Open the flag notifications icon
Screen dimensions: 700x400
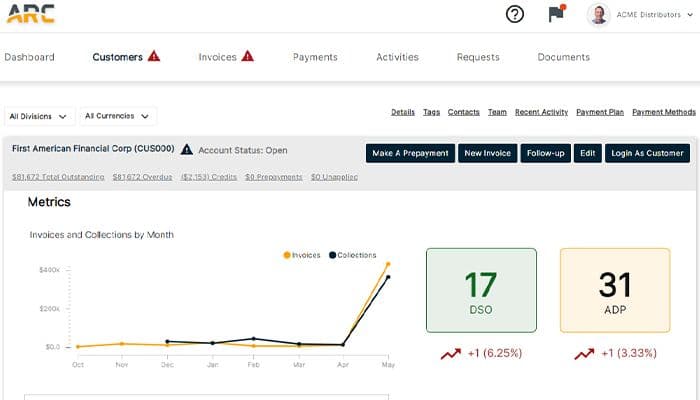[557, 13]
